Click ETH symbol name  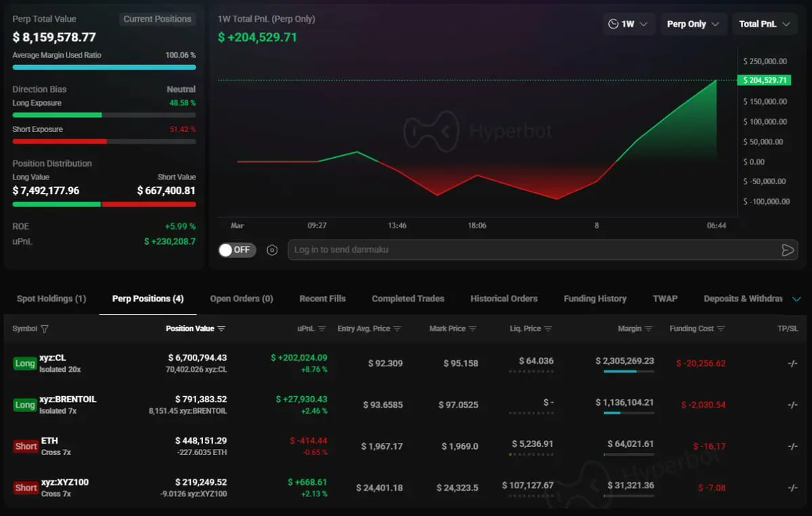point(49,441)
